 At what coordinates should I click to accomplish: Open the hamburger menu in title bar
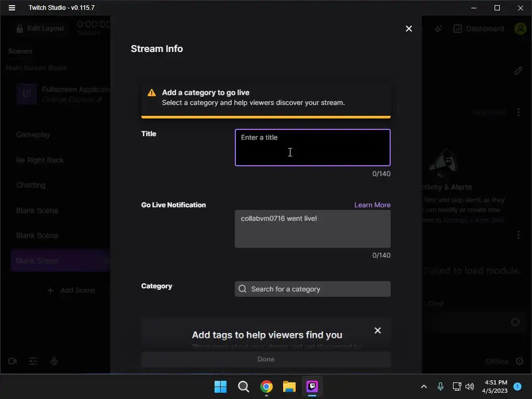(12, 7)
